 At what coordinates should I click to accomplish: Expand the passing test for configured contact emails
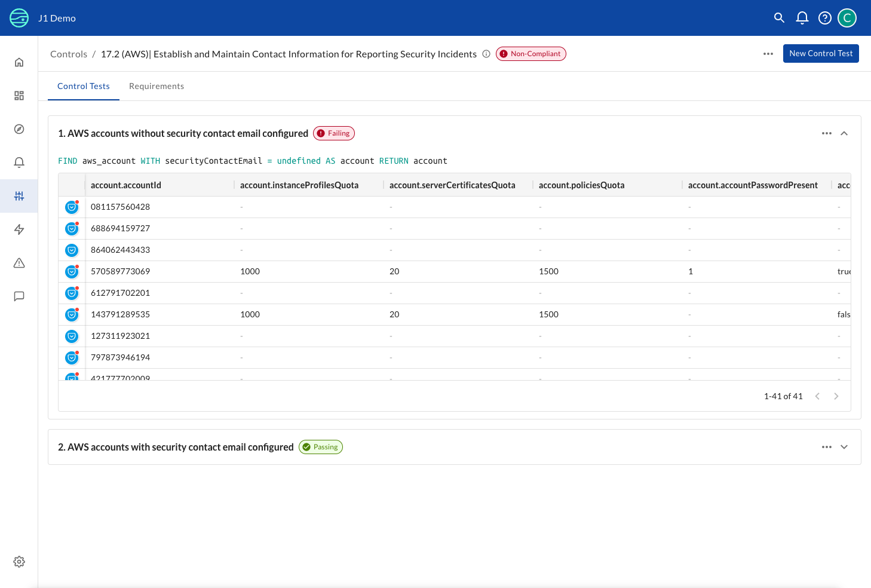tap(844, 446)
